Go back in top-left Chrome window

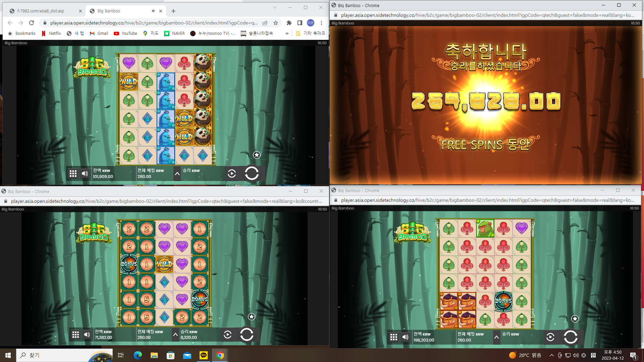pos(10,23)
